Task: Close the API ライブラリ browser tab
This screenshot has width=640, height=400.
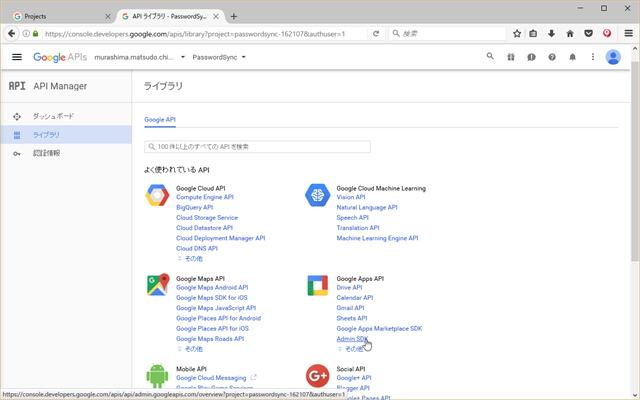Action: (216, 16)
